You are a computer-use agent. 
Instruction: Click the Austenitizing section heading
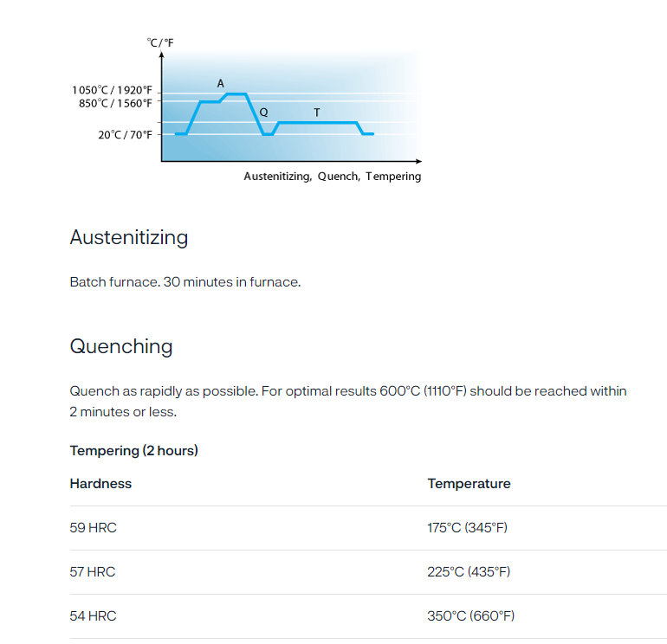(x=129, y=237)
